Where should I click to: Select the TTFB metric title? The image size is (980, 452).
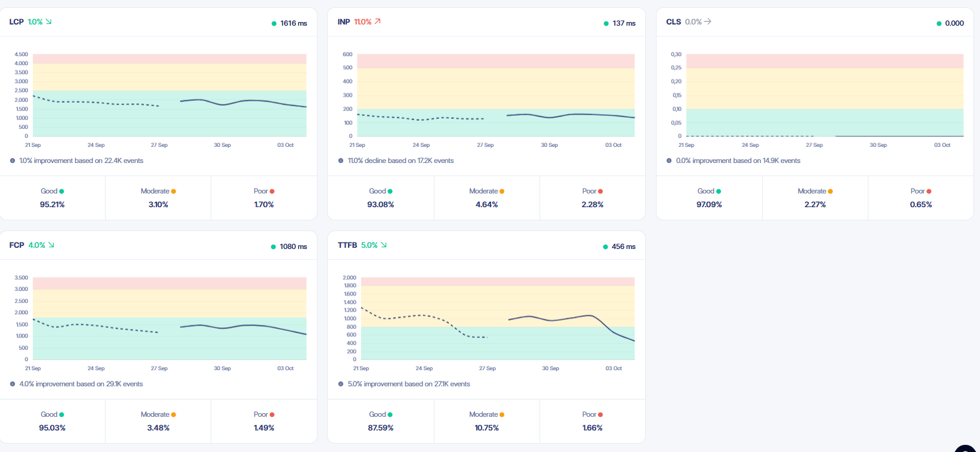[x=347, y=245]
